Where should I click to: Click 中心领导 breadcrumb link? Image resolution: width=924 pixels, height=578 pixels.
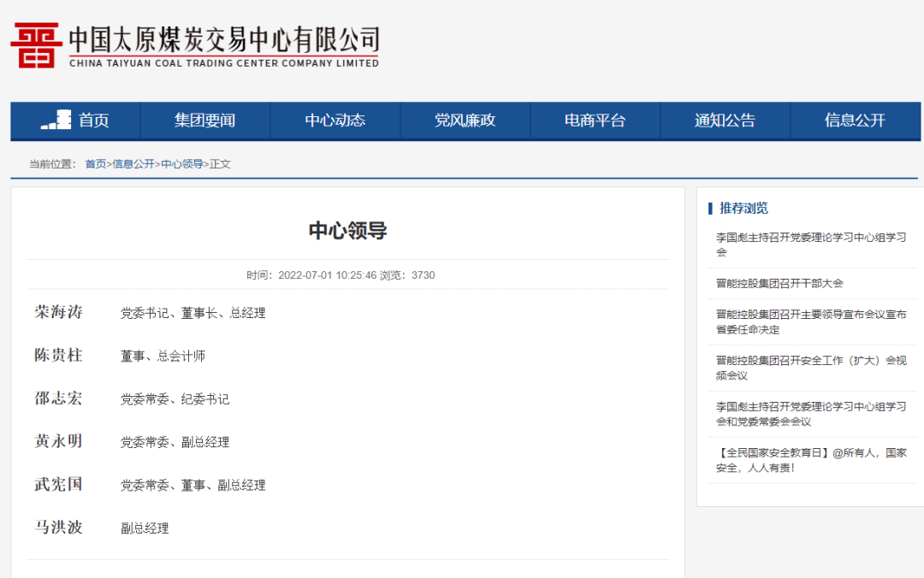tap(182, 164)
